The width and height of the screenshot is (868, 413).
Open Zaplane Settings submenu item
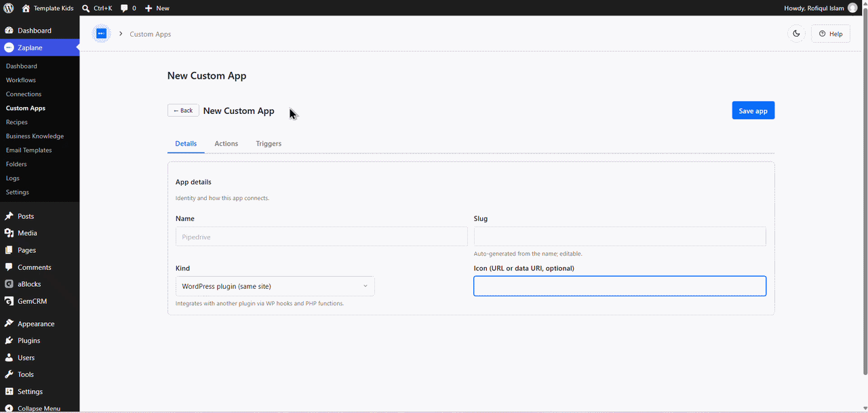point(18,192)
